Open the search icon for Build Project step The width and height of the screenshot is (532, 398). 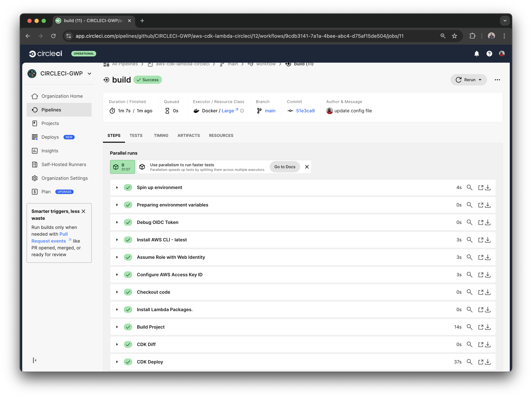tap(469, 327)
